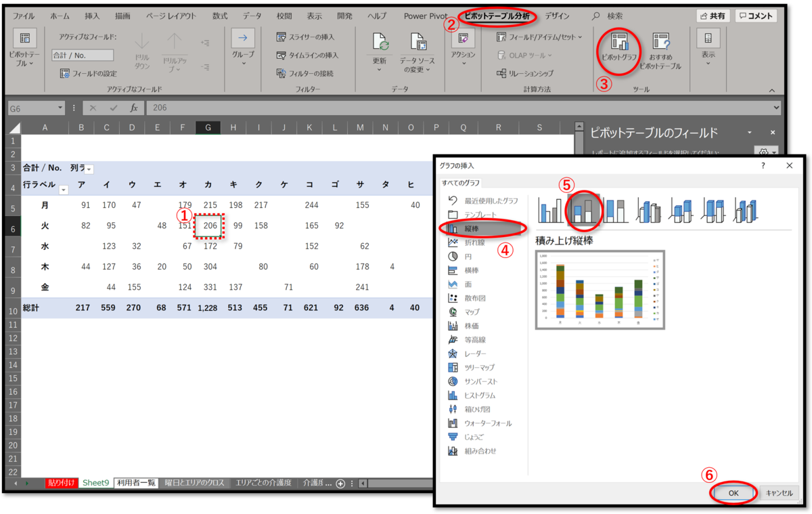Click the 更新 refresh icon

pyautogui.click(x=379, y=43)
